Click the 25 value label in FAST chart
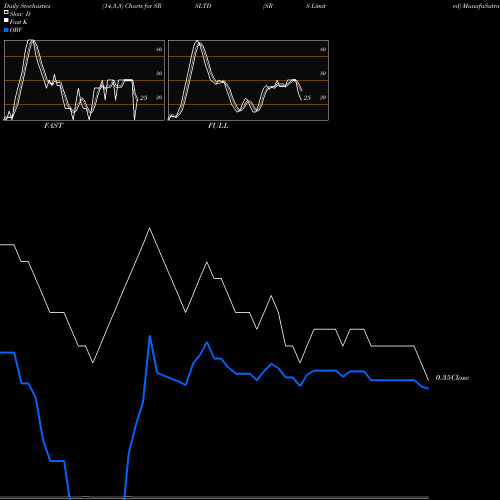Screen dimensions: 500x500 (143, 98)
